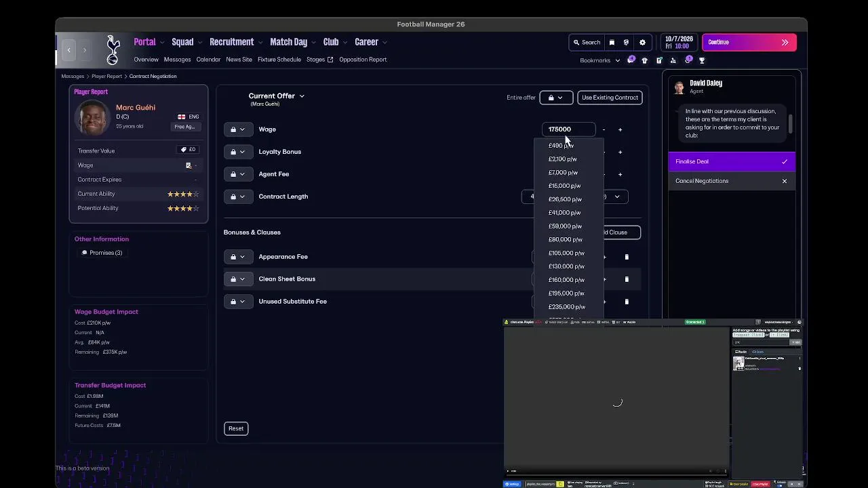Click Cancel Negotiations

click(732, 181)
